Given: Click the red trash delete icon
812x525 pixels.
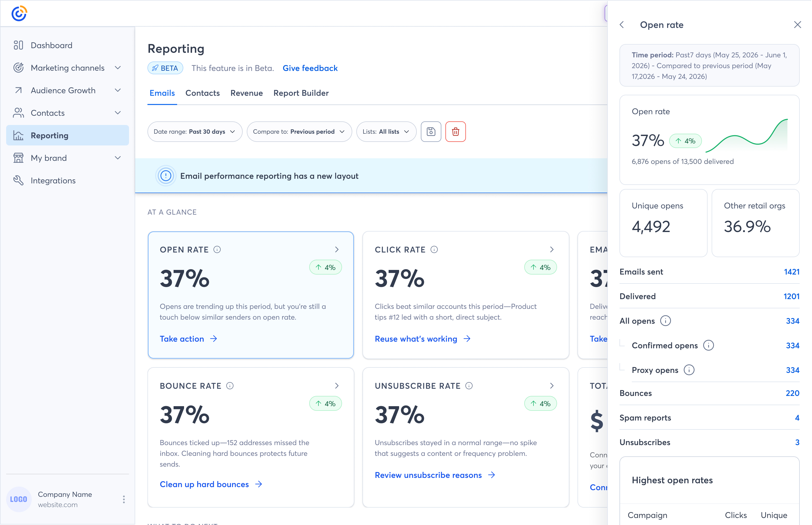Looking at the screenshot, I should pyautogui.click(x=455, y=132).
